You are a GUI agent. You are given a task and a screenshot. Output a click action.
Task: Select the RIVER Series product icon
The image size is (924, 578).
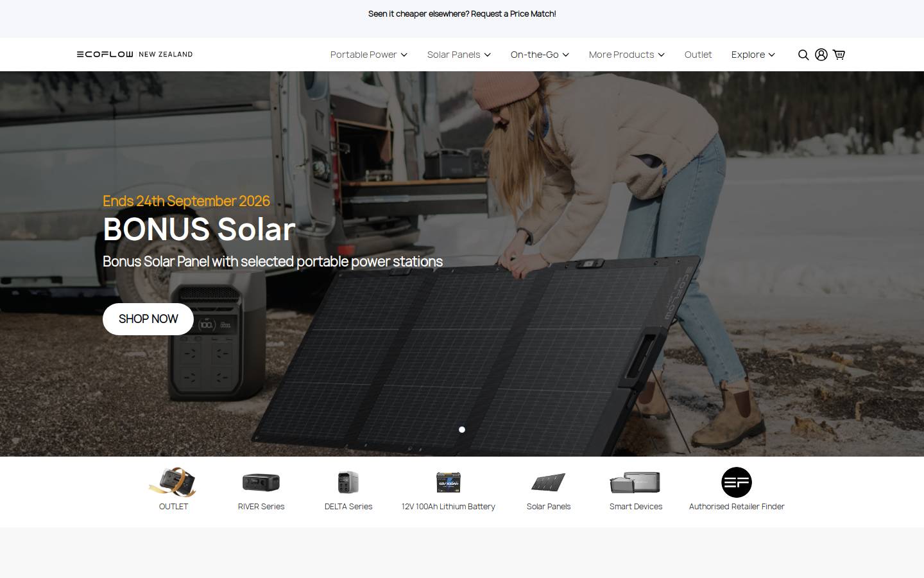(x=261, y=482)
